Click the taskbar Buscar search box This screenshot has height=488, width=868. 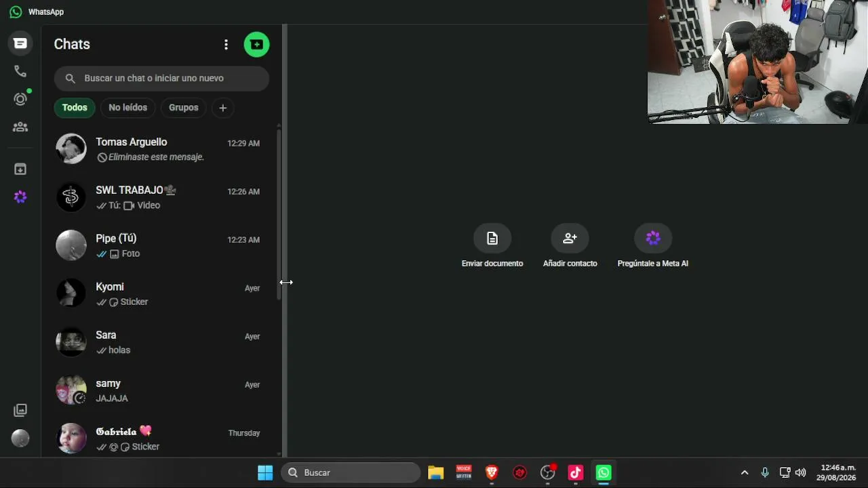[351, 472]
